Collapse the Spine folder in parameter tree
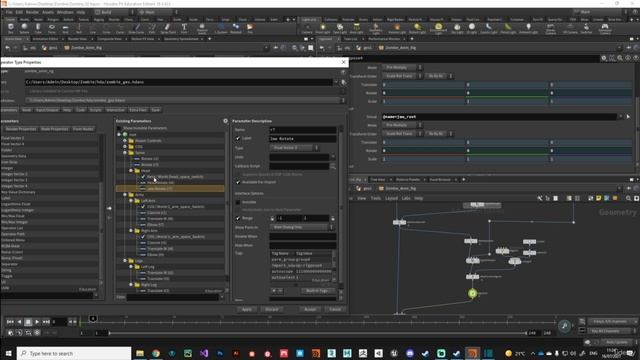The height and width of the screenshot is (360, 640). coord(125,153)
